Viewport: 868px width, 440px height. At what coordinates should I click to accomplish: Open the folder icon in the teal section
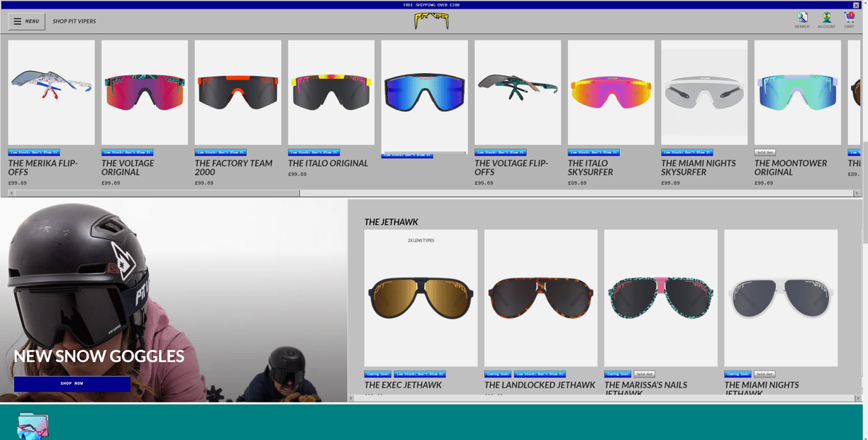[x=33, y=426]
